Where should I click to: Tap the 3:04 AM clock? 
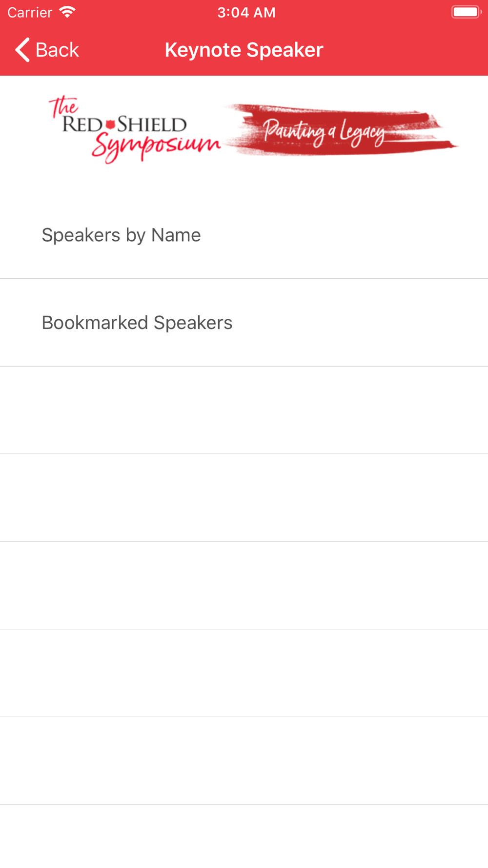[x=246, y=12]
